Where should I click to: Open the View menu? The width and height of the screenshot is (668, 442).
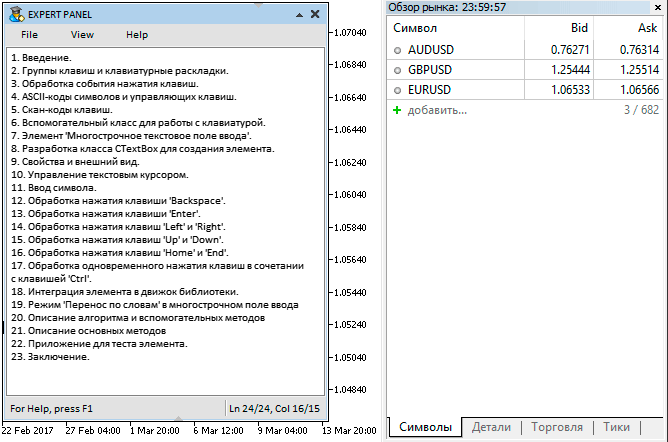[82, 35]
